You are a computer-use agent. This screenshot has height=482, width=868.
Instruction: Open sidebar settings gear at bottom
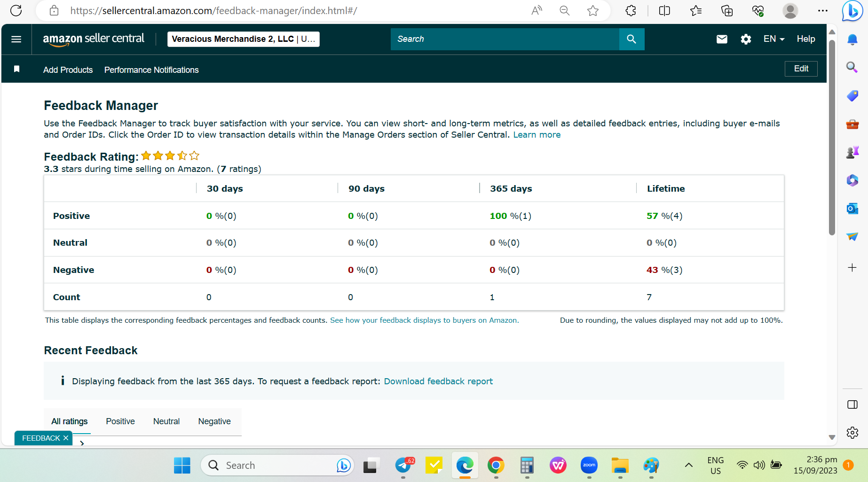(852, 433)
